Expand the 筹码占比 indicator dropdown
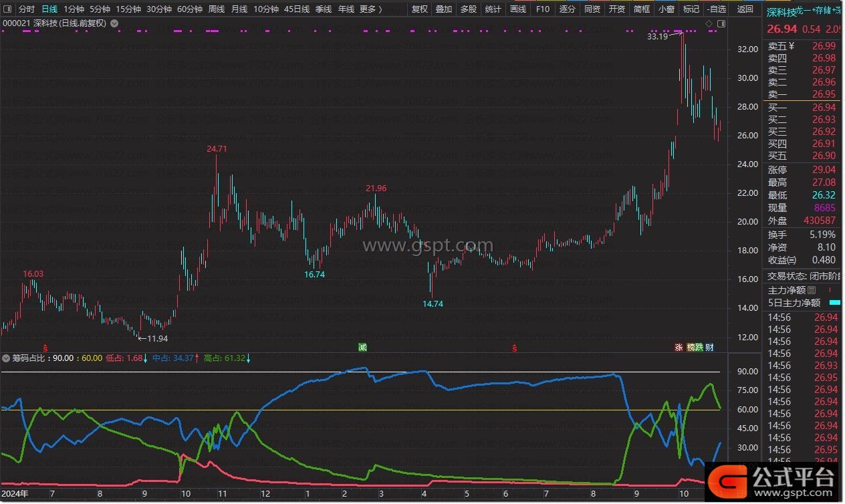The width and height of the screenshot is (845, 504). [x=6, y=358]
